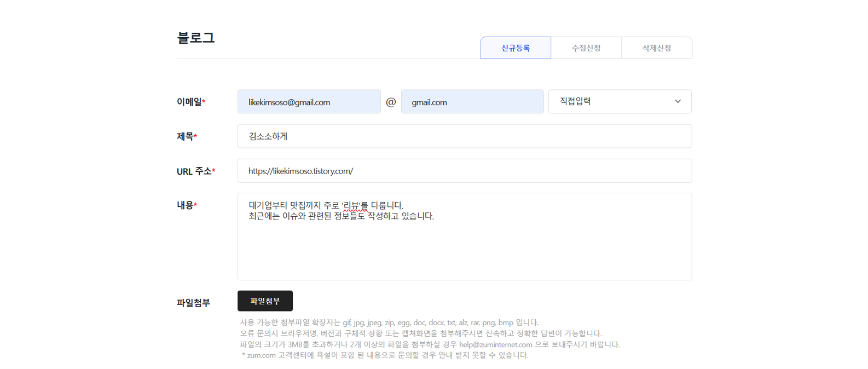Click the 파일첨부 button
868x369 pixels.
click(265, 301)
